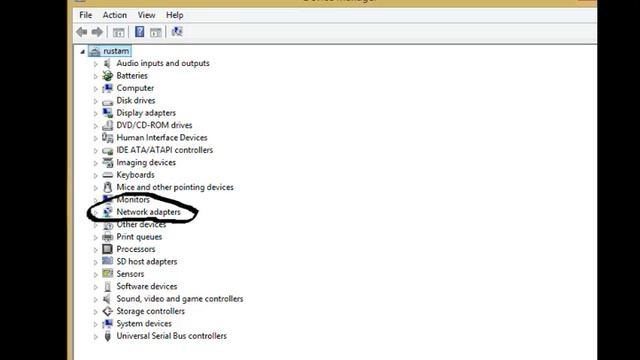Click the Print queues printer icon
Screen dimensions: 640x360
(x=107, y=237)
